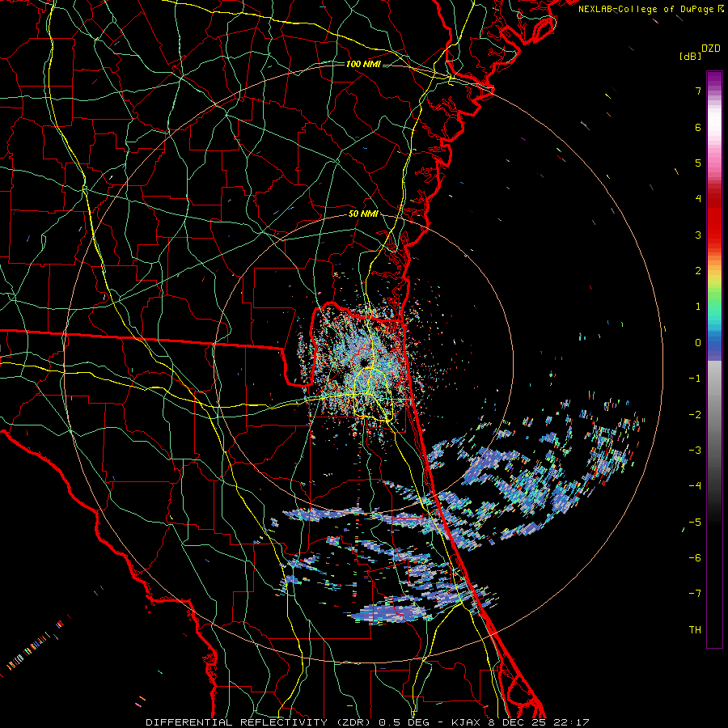Click the -4 dB scale label
The width and height of the screenshot is (728, 728).
pyautogui.click(x=695, y=486)
